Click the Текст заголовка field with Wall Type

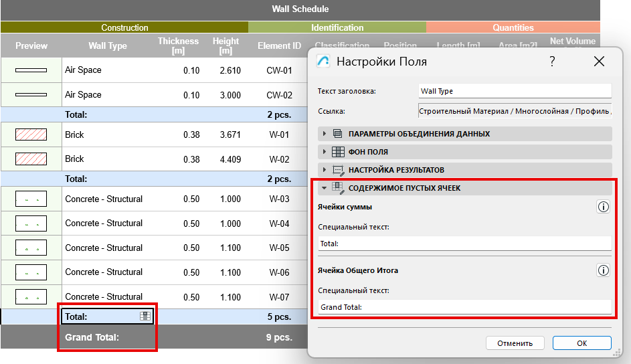pyautogui.click(x=515, y=91)
